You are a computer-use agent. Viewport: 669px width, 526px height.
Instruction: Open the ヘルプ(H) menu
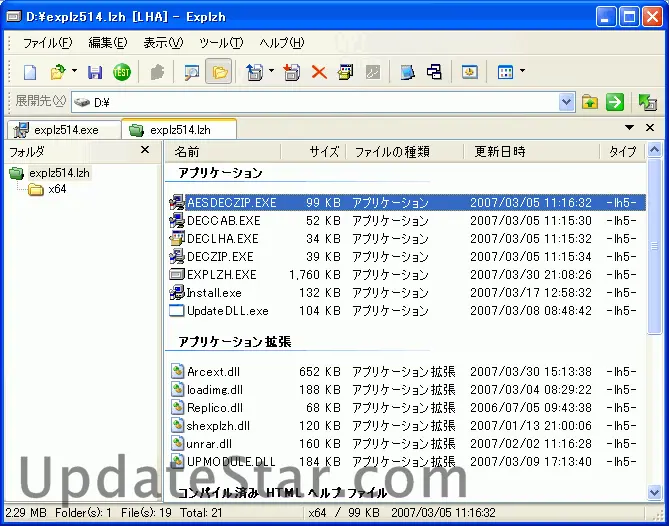(282, 43)
